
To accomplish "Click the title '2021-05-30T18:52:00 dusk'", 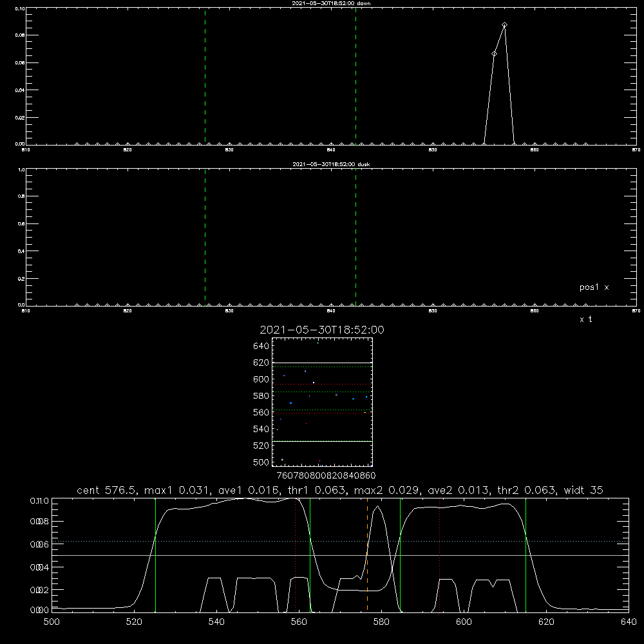I will coord(331,164).
